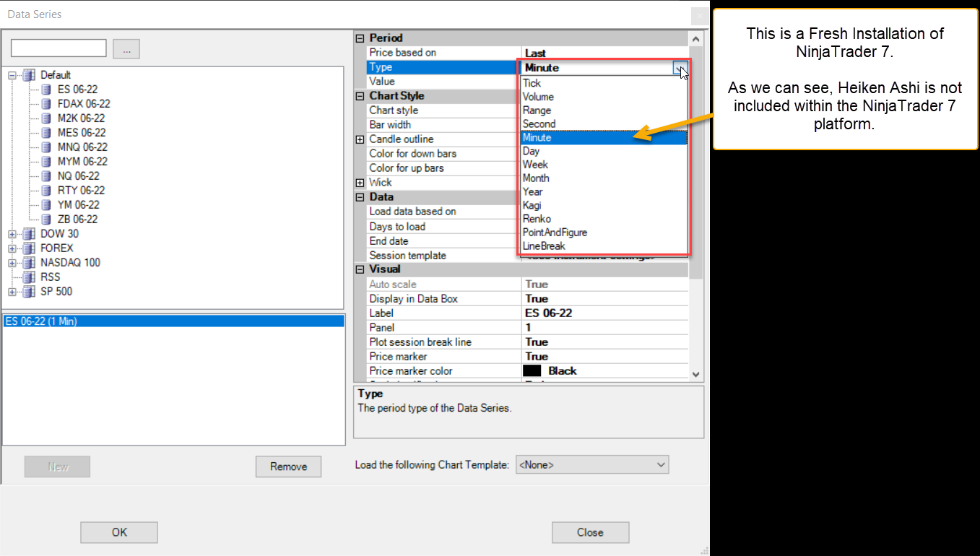The height and width of the screenshot is (556, 980).
Task: Click the SP 500 list icon
Action: click(29, 292)
